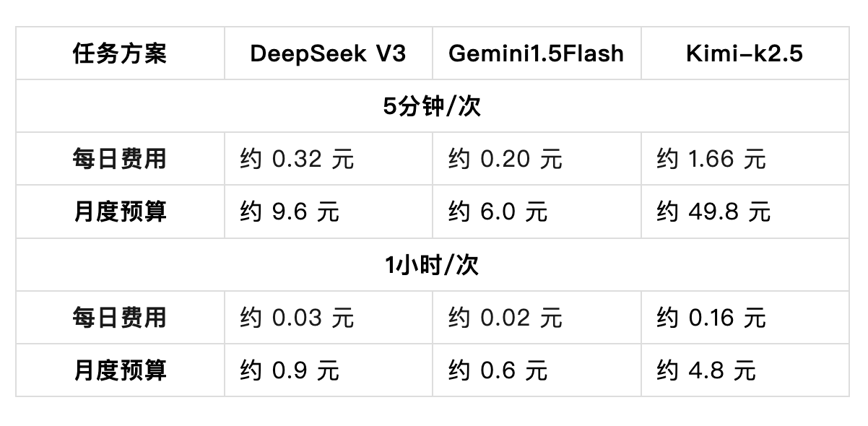Viewport: 868px width, 426px height.
Task: Select the DeepSeek V3 column header
Action: pos(328,53)
